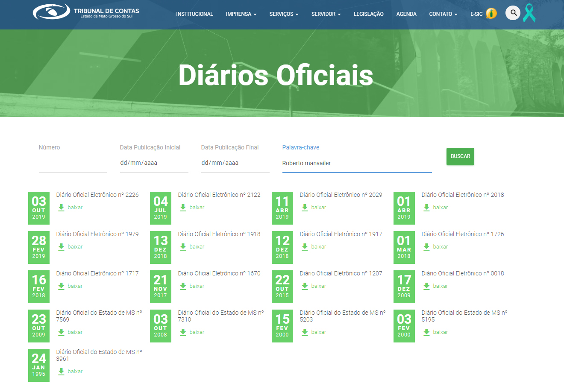564x392 pixels.
Task: Click title Diário Oficial do Estado nº 7310
Action: (221, 316)
